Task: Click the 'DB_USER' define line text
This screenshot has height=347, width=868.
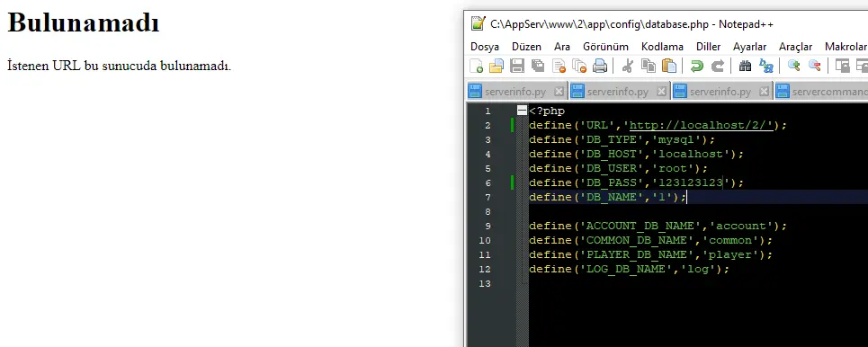Action: (x=618, y=169)
